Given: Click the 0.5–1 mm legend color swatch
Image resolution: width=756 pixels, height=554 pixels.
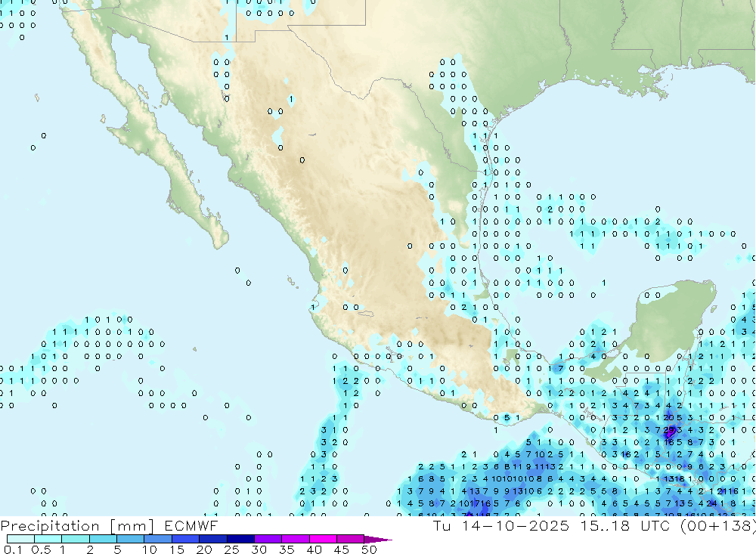Looking at the screenshot, I should [48, 539].
